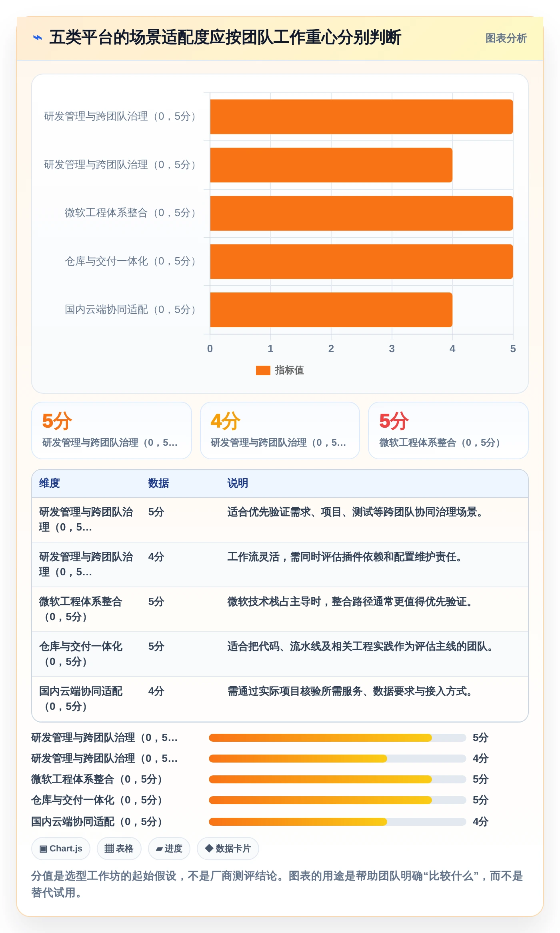Click the 仓库与交付一体化 progress label
560x933 pixels.
97,800
